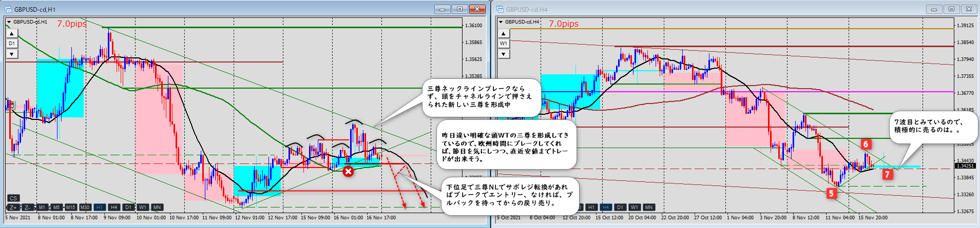Image resolution: width=980 pixels, height=228 pixels.
Task: Click the GBPUSD-cd,H1 window title text
Action: [35, 10]
